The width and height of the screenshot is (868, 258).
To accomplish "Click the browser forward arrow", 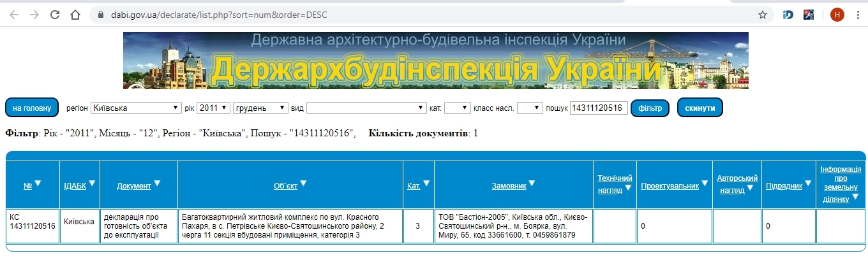I will tap(34, 14).
